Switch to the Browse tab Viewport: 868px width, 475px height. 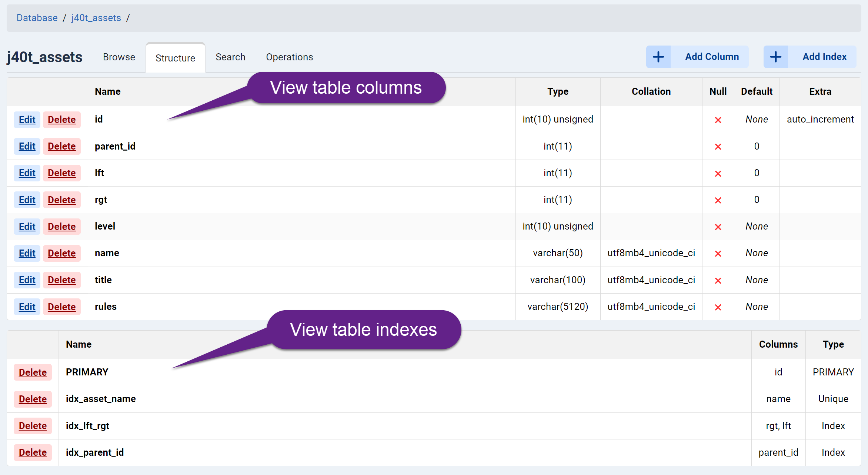coord(119,57)
